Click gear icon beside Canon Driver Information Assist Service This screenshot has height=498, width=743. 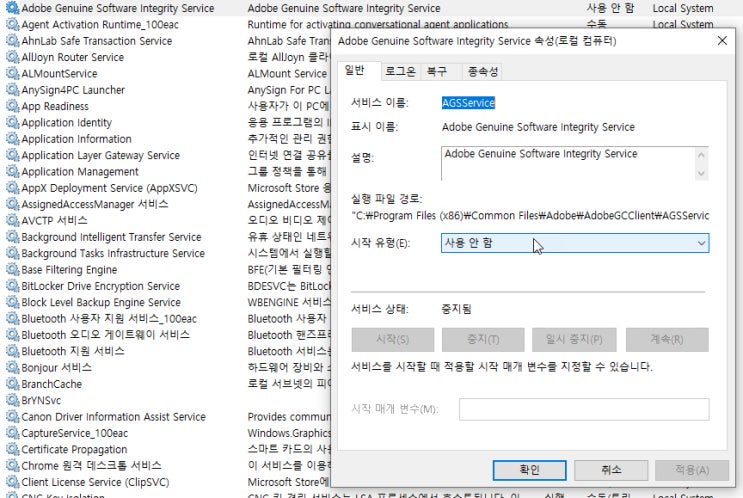point(12,417)
